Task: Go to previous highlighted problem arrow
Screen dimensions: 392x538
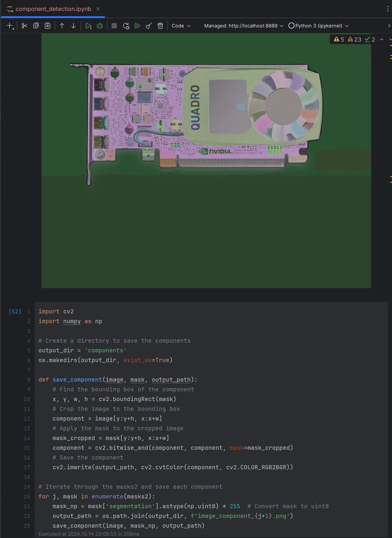Action: (x=382, y=39)
